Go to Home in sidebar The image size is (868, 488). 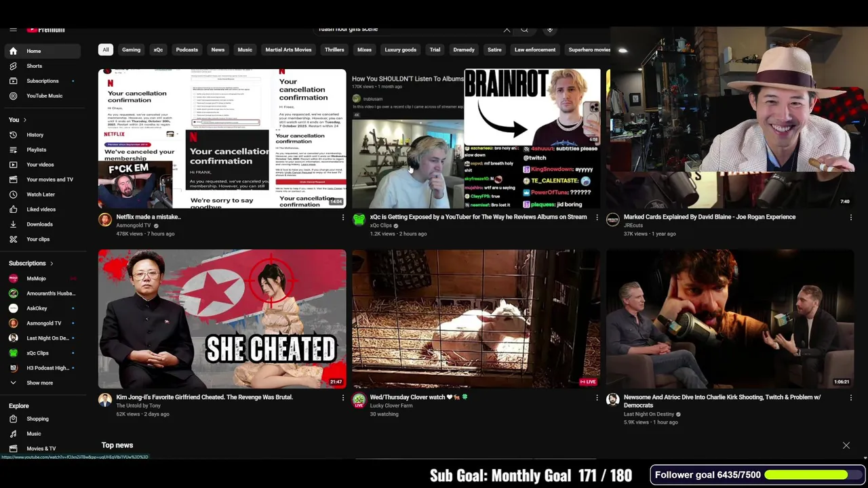(x=43, y=51)
